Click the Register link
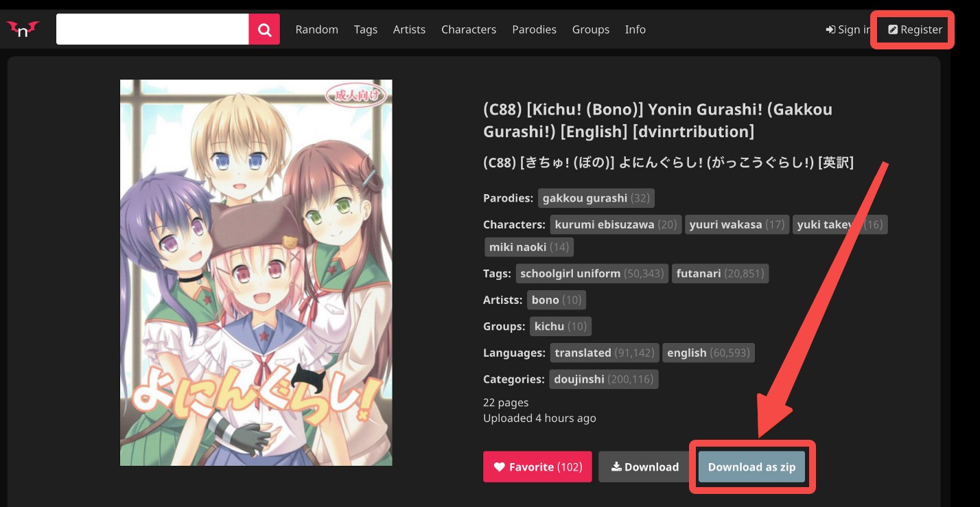 pyautogui.click(x=915, y=30)
